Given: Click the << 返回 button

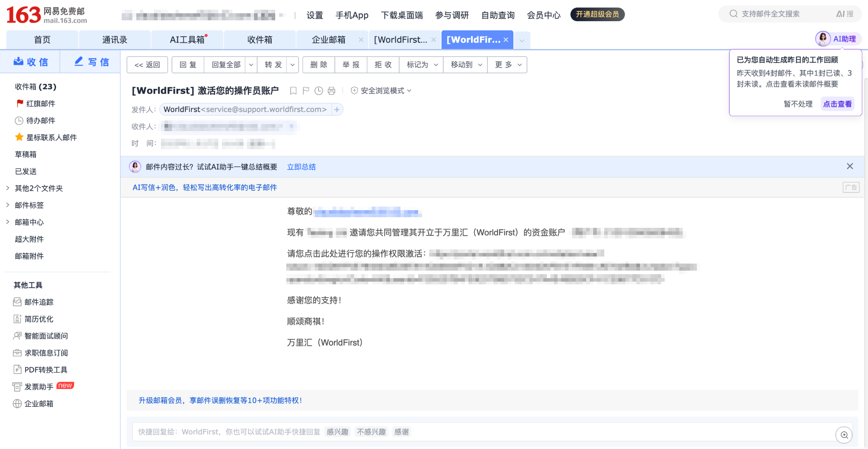Looking at the screenshot, I should coord(147,65).
